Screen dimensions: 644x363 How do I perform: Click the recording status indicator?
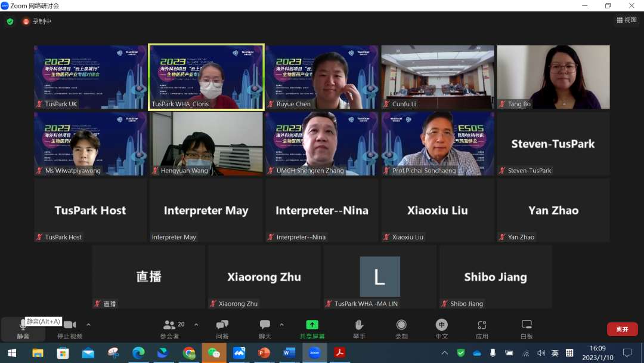click(x=37, y=21)
